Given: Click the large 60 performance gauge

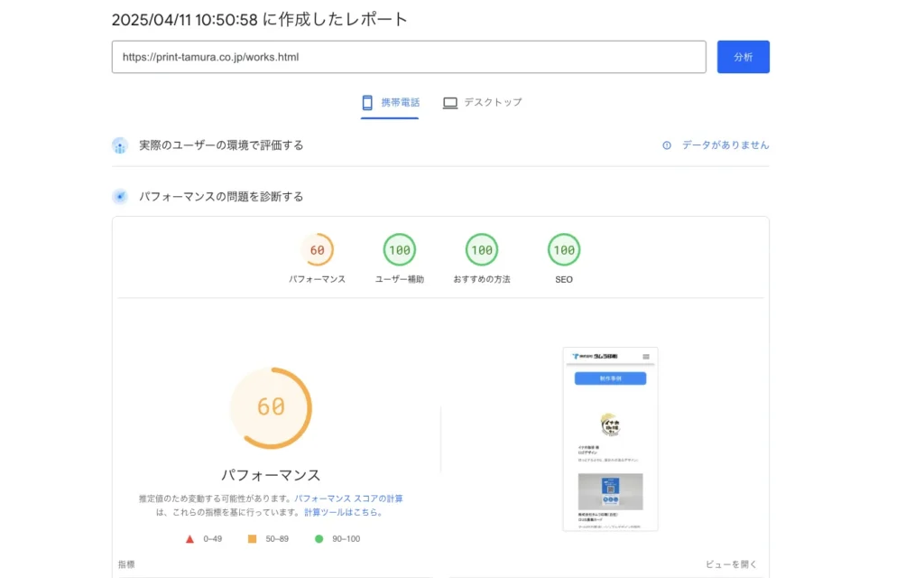Looking at the screenshot, I should (271, 407).
